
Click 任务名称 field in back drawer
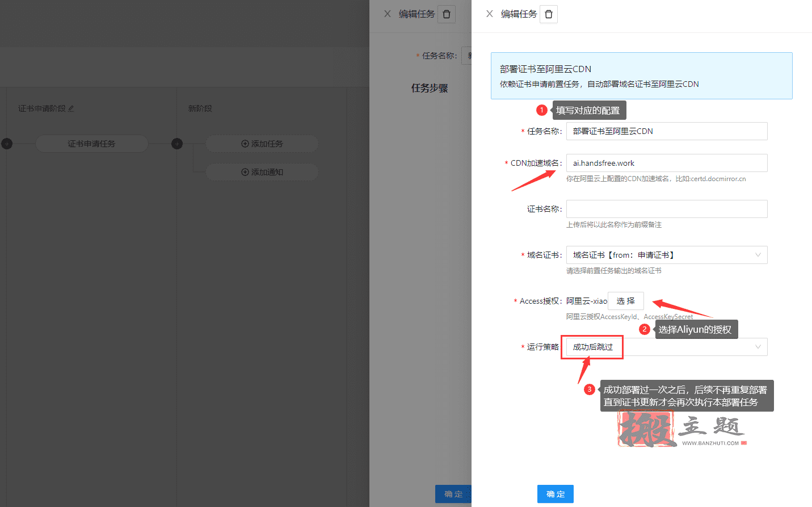coord(466,56)
